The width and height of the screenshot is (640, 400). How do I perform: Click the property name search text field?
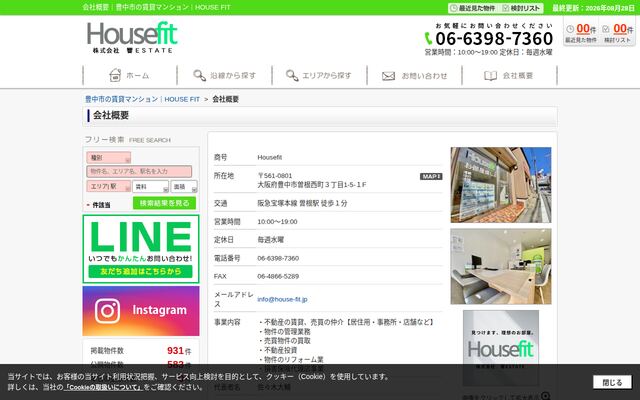139,171
